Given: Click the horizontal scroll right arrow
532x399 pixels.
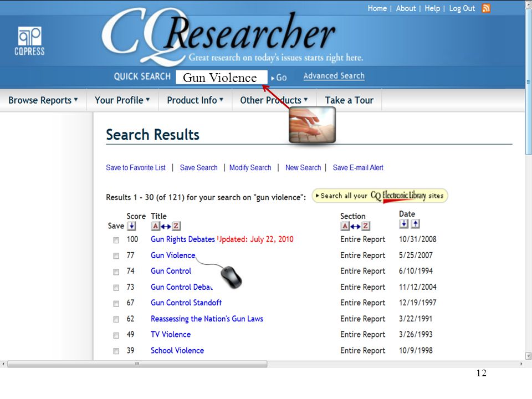Looking at the screenshot, I should click(521, 364).
